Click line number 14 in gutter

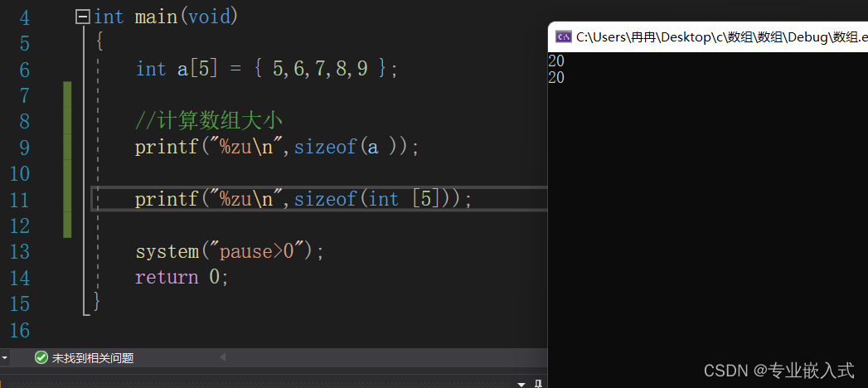pos(19,278)
